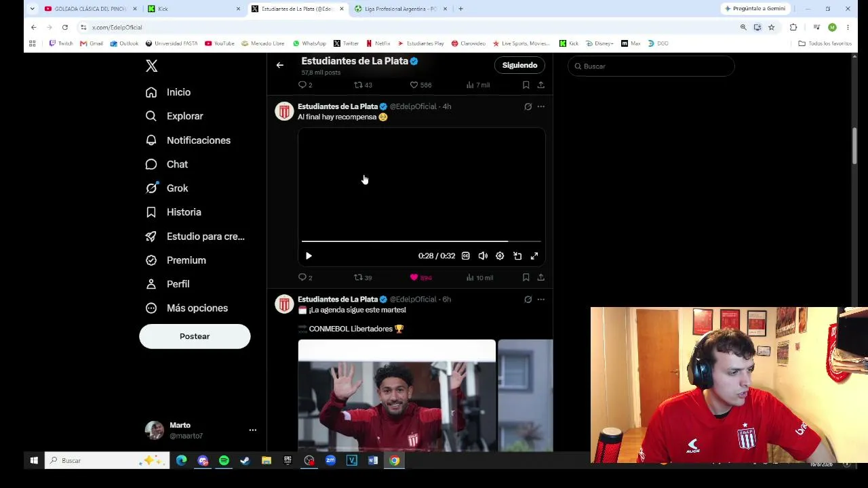This screenshot has width=868, height=488.
Task: Switch to the GOLEADA CLÁSICA YouTube tab
Action: tap(90, 9)
